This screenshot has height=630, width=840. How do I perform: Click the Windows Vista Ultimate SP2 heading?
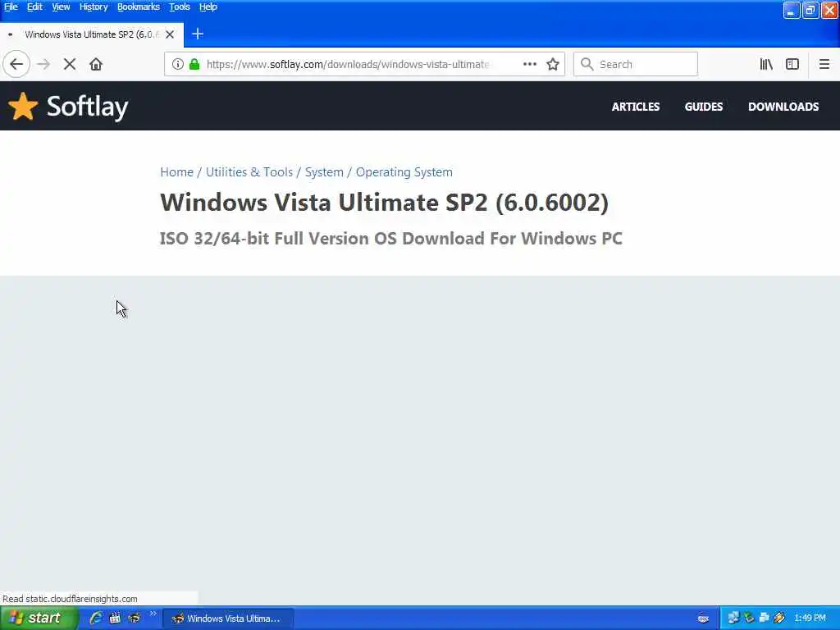(x=384, y=203)
